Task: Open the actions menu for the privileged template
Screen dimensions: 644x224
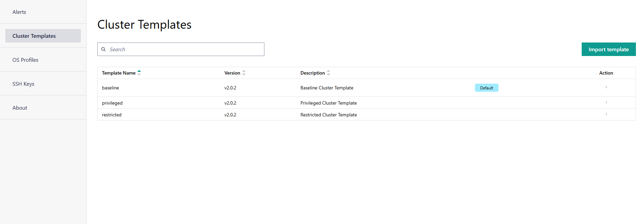Action: pyautogui.click(x=606, y=103)
